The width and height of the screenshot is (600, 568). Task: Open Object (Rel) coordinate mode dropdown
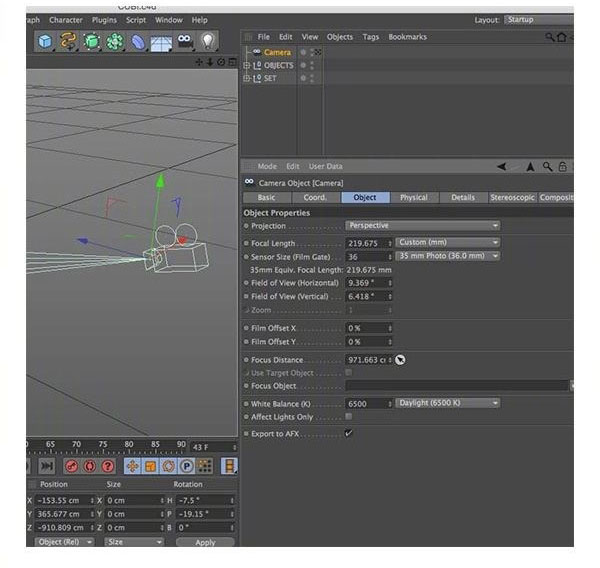pyautogui.click(x=64, y=542)
